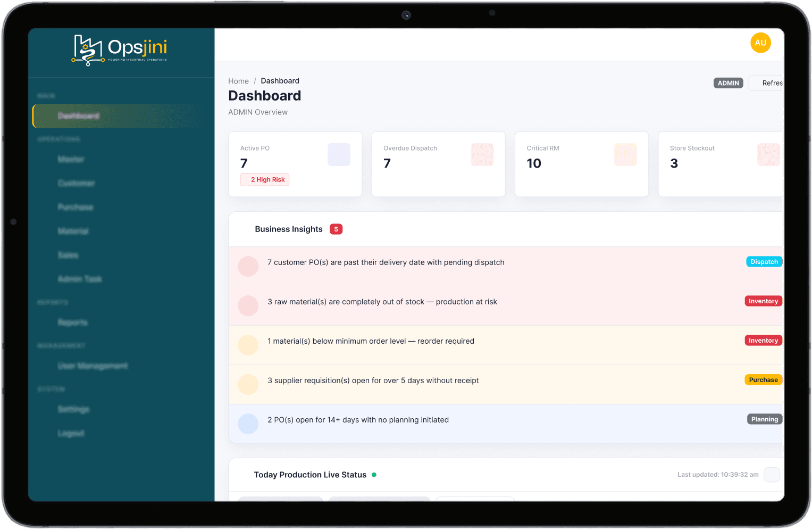
Task: Click the Planning tag
Action: pos(765,419)
